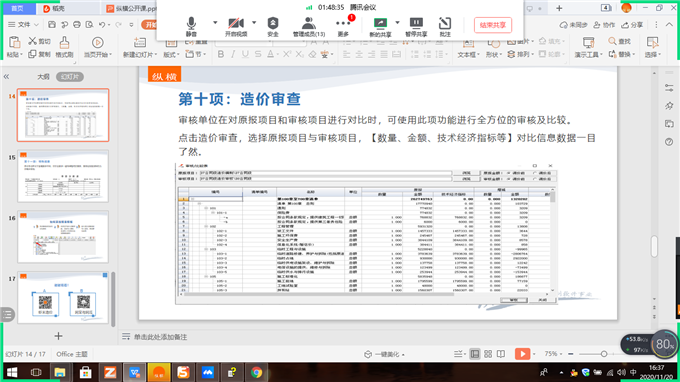Click the red 结束共享 button

(493, 25)
